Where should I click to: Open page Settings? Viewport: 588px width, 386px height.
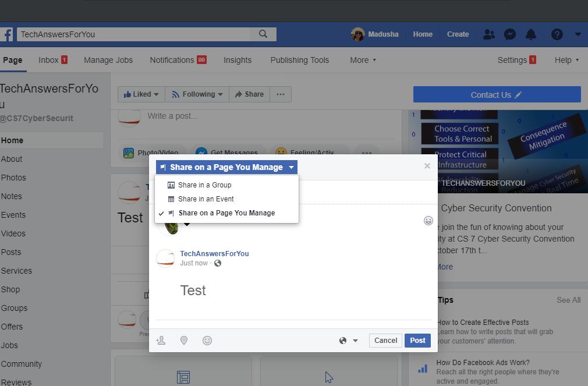(516, 60)
